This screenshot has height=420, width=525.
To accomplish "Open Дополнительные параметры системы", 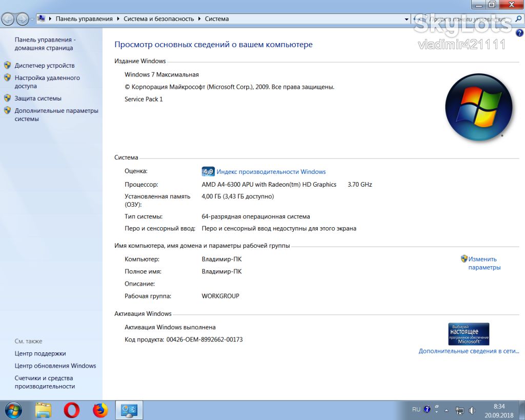I will point(56,114).
